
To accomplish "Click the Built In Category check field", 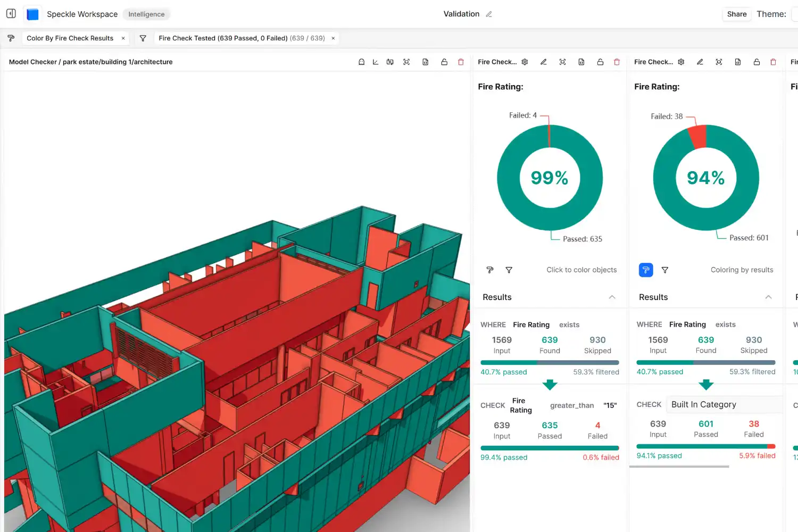I will [x=725, y=404].
